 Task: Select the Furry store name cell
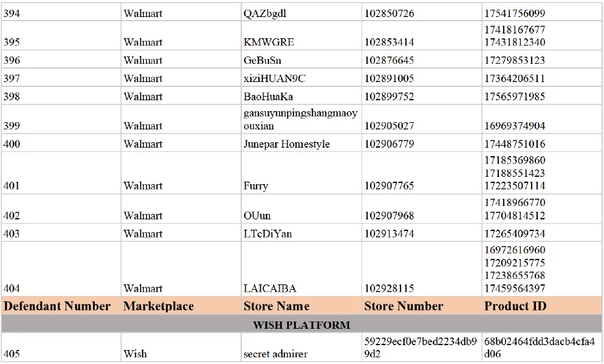(256, 186)
